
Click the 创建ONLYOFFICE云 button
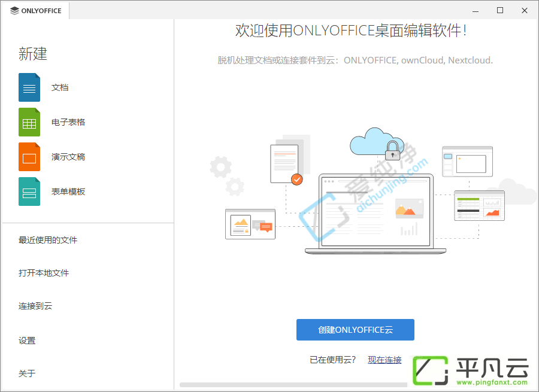(355, 330)
